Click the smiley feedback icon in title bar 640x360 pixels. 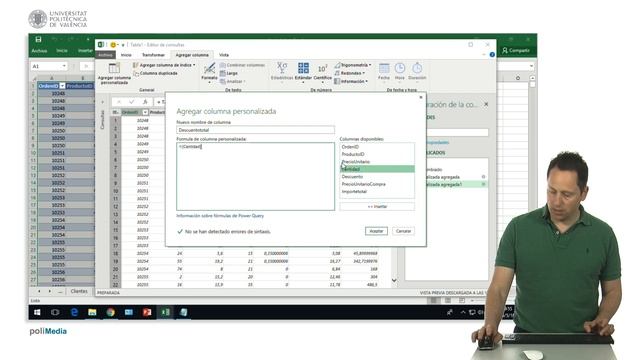pos(113,45)
